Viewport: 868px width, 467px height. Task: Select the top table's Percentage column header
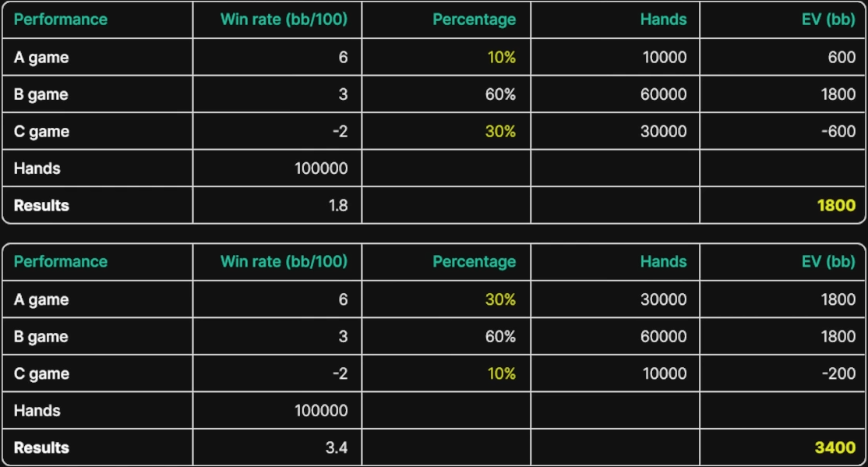point(474,19)
